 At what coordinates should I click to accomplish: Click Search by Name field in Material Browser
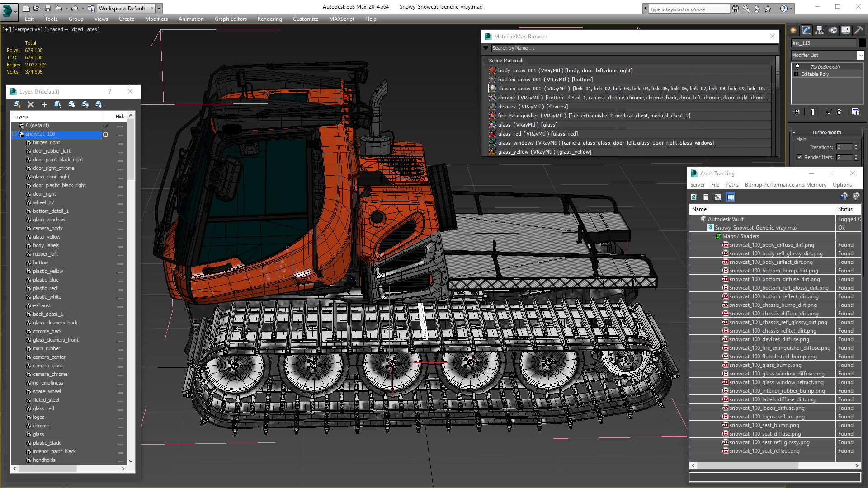pos(634,48)
